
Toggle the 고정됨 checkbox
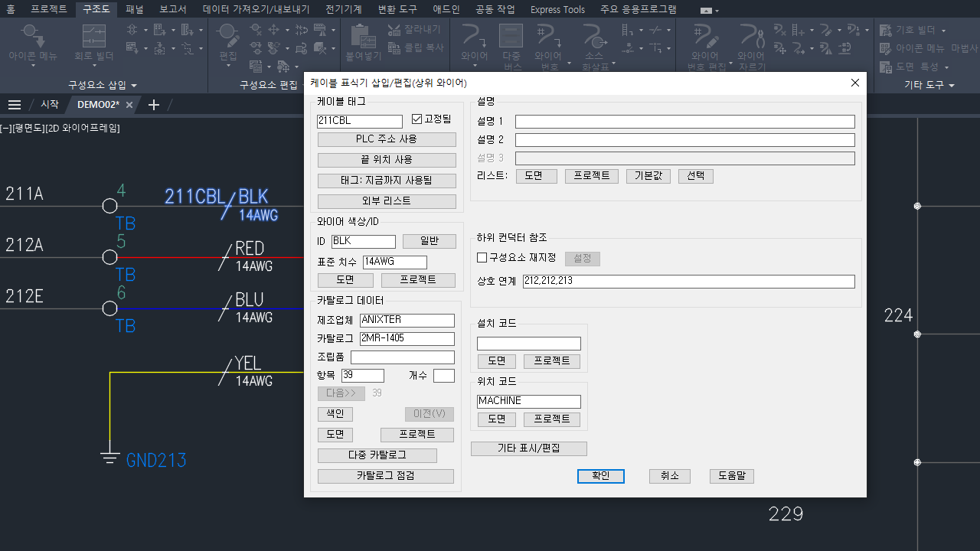click(417, 119)
